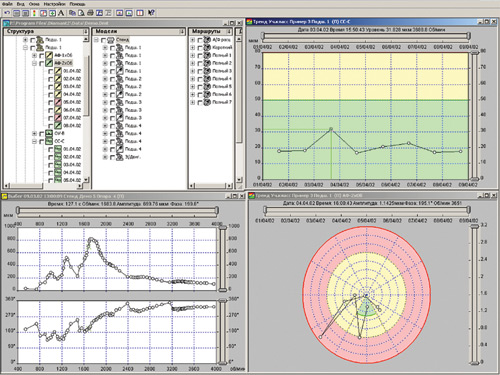
Task: Check the Стенд box in Модели panel
Action: (103, 40)
